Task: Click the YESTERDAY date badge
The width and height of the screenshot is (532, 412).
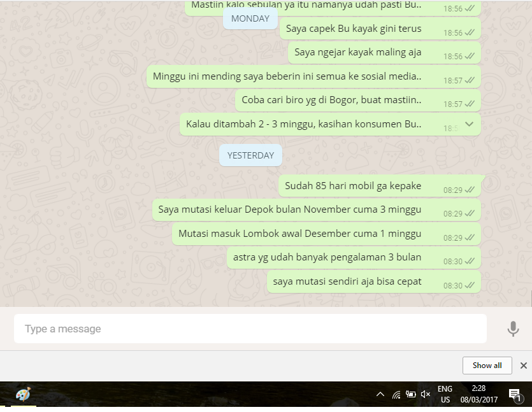Action: tap(250, 155)
